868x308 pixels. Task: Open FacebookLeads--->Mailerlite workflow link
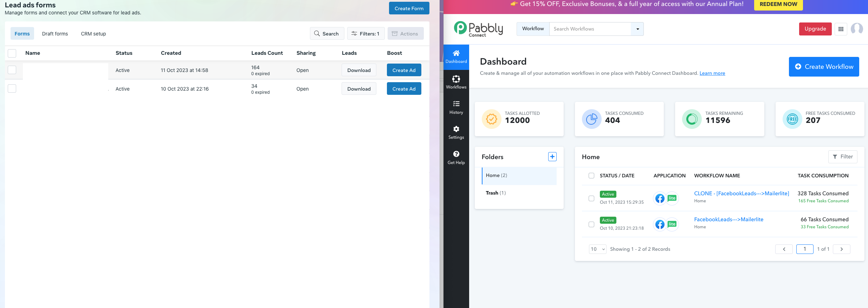coord(728,219)
